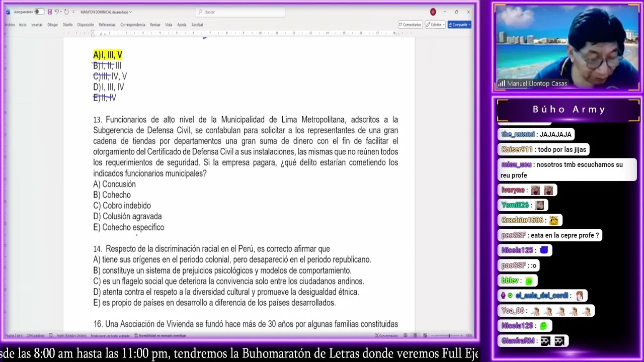Screen dimensions: 644x362
Task: Open the Dibujar ribbon tab
Action: (x=52, y=25)
